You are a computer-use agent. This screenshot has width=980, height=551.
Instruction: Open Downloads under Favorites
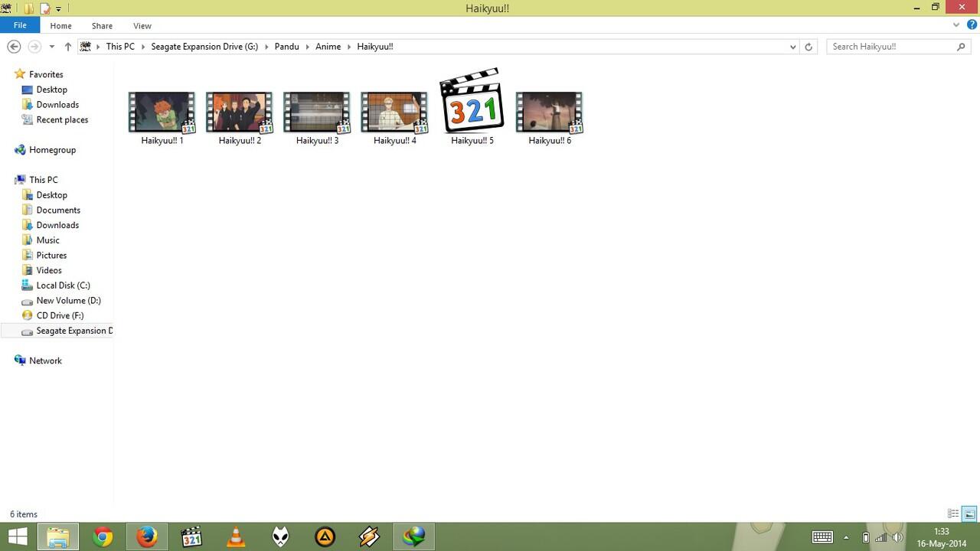(x=57, y=105)
